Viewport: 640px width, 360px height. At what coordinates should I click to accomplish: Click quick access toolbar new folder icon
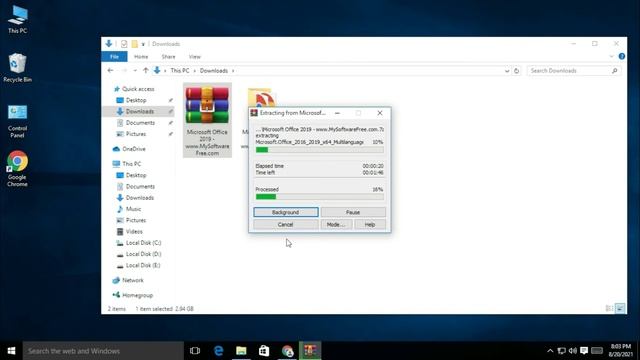(134, 44)
